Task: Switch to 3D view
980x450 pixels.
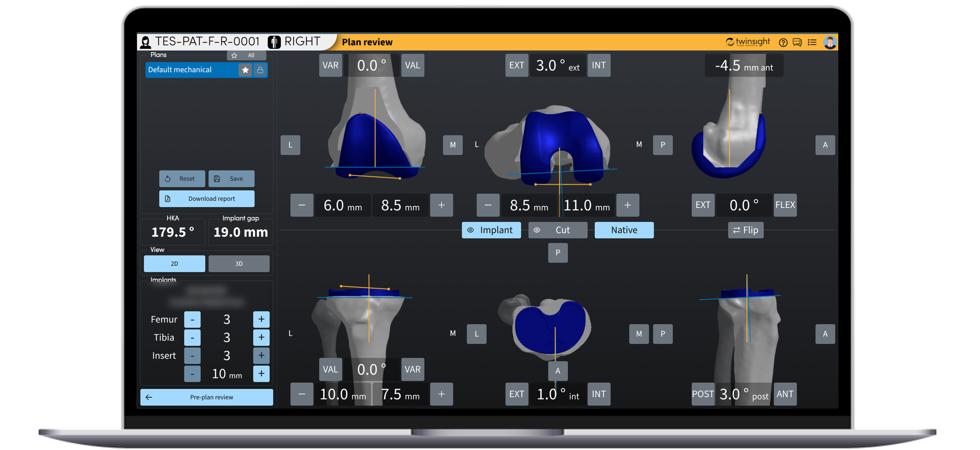Action: click(239, 264)
